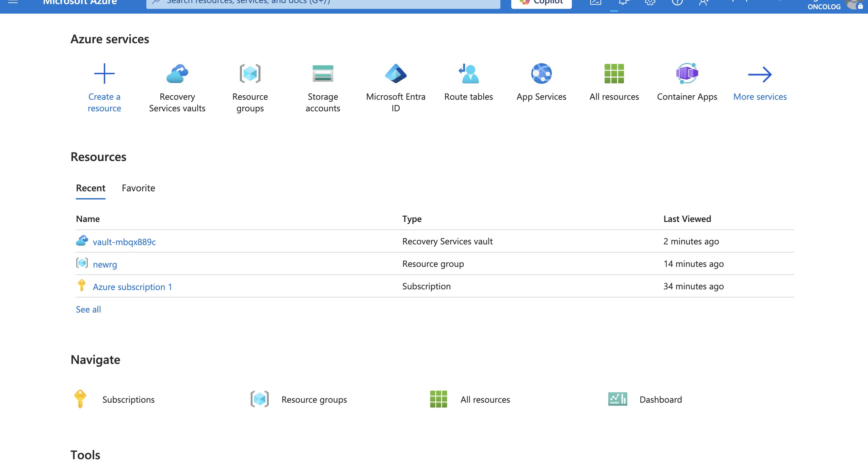Open Recovery Services vaults service icon
The image size is (868, 465).
click(x=177, y=74)
